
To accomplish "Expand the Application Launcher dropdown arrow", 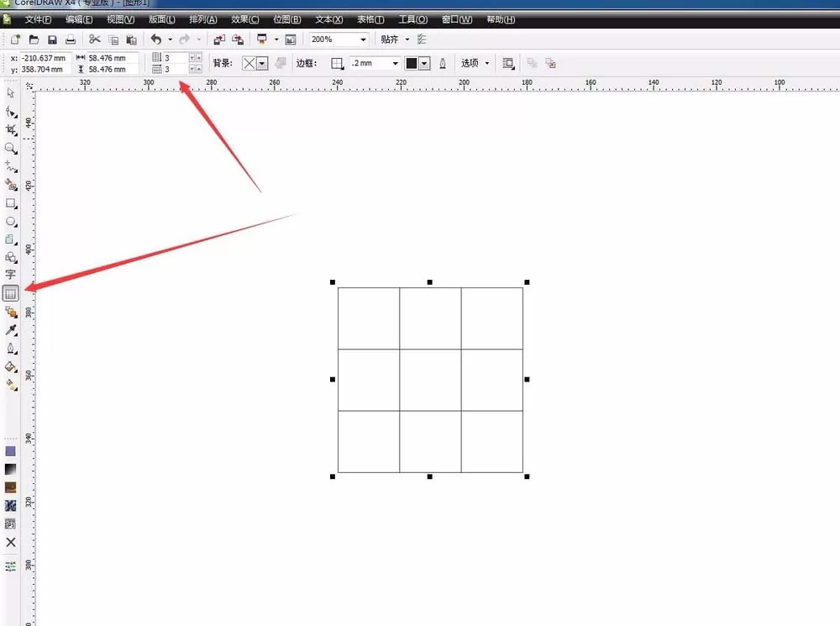I will pyautogui.click(x=276, y=39).
